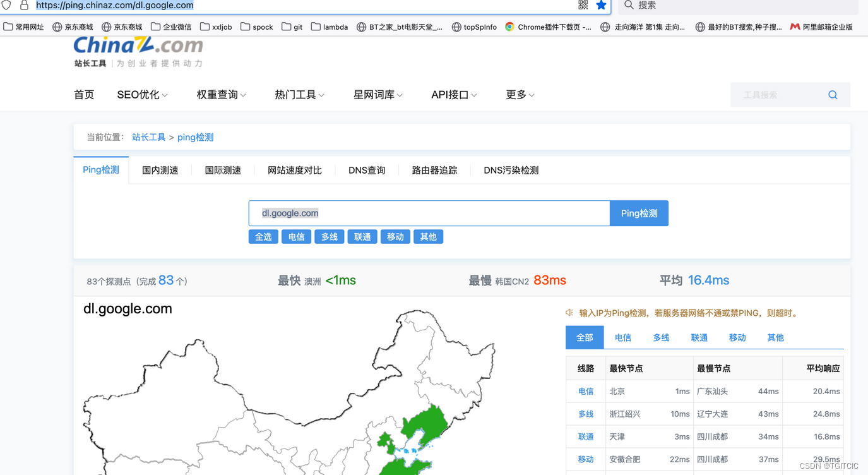Toggle the blue bookmark star icon
The width and height of the screenshot is (868, 475).
602,5
